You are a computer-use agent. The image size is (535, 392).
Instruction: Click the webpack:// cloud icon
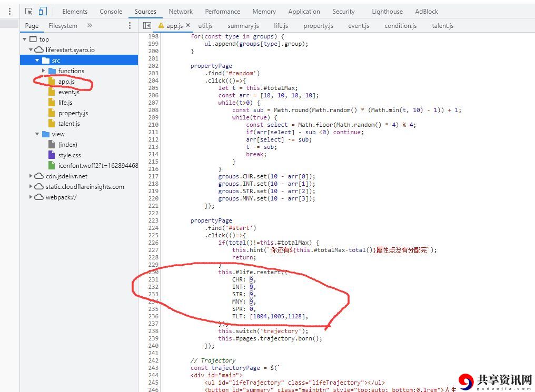coord(39,197)
